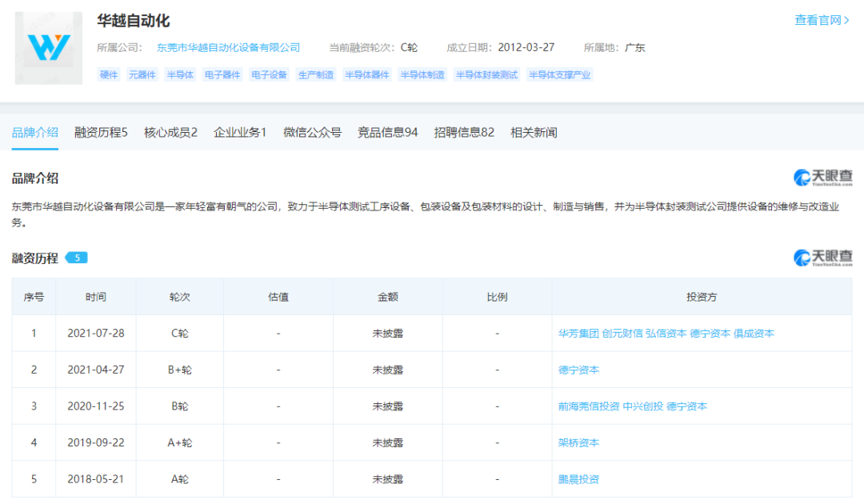
Task: Select date cell 2021-04-27
Action: tap(96, 370)
